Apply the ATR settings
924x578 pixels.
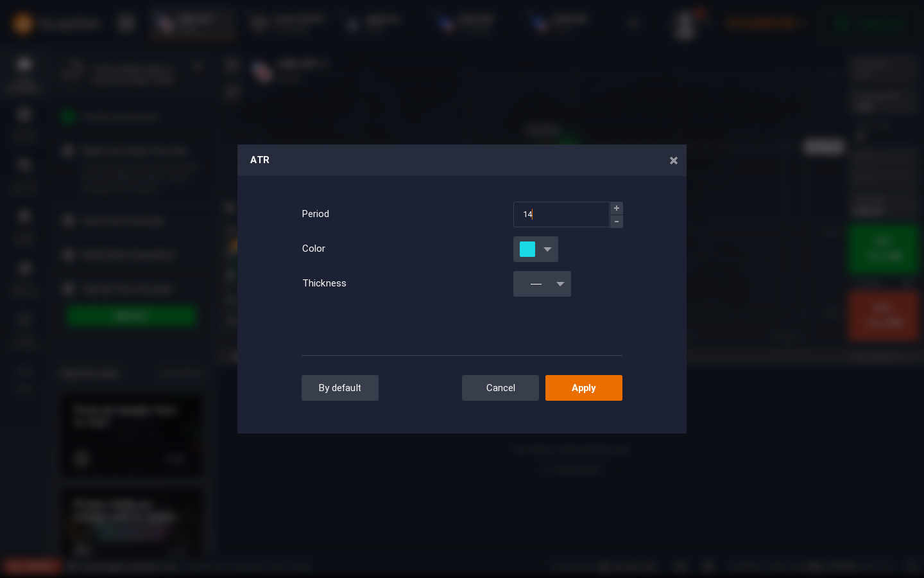584,388
